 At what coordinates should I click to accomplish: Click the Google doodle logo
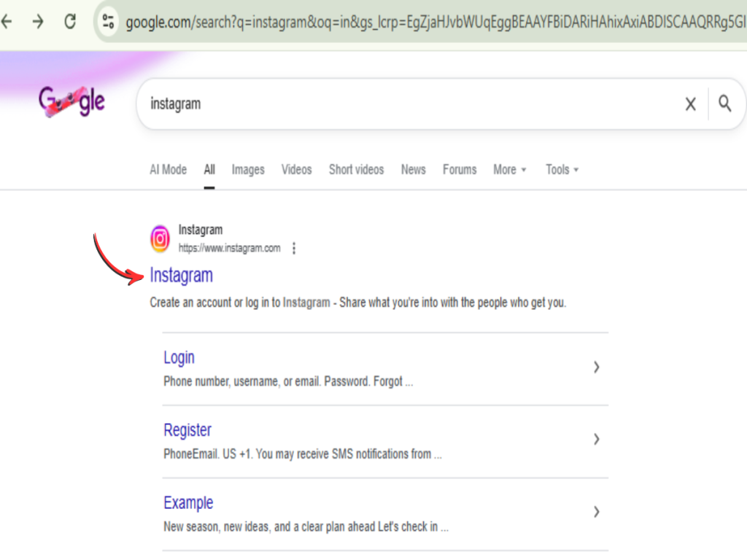click(x=71, y=103)
